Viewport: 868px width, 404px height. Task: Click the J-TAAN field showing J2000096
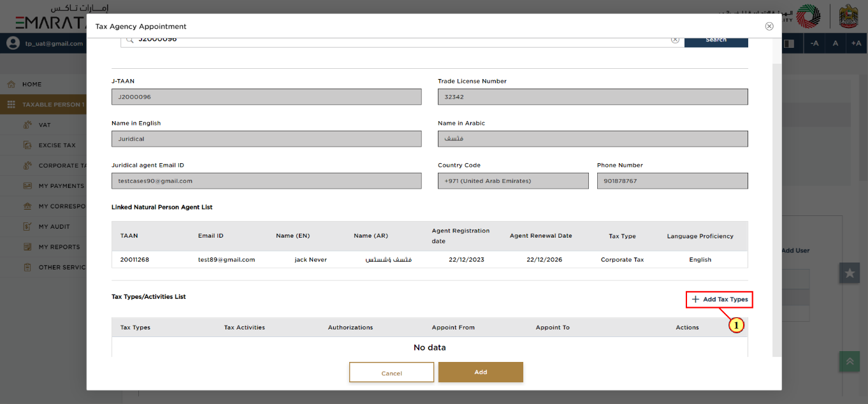tap(266, 97)
